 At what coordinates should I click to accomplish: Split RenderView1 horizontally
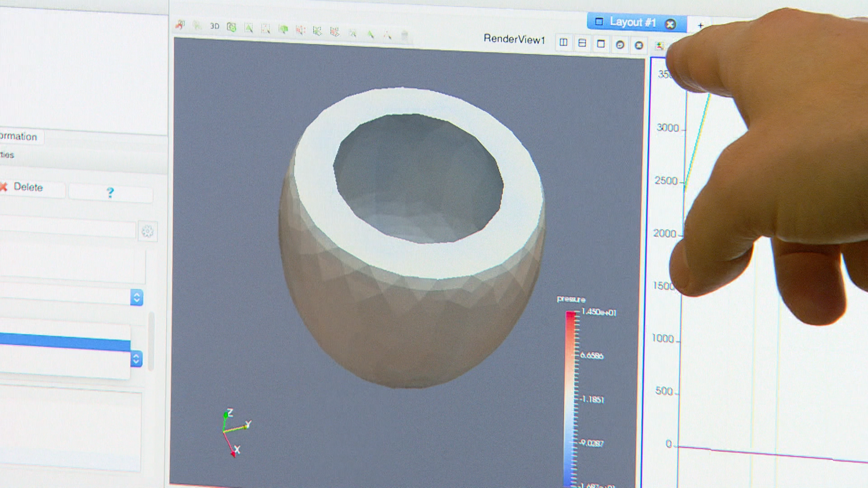(563, 42)
